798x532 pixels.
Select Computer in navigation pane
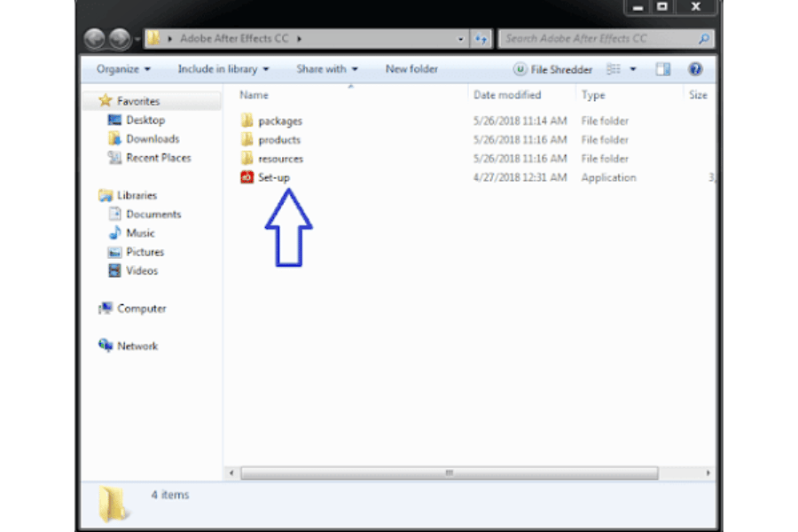click(141, 309)
